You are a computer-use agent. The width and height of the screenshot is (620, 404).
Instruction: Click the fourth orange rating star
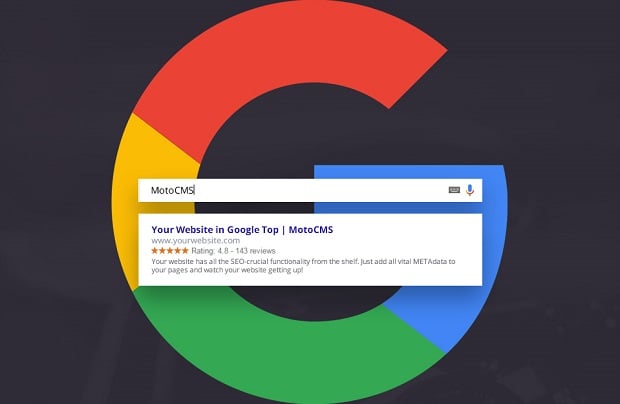(178, 251)
